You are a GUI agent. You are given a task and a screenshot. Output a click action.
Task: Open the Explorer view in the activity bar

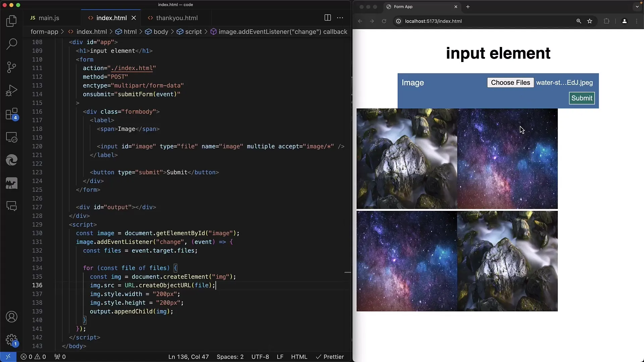[11, 21]
